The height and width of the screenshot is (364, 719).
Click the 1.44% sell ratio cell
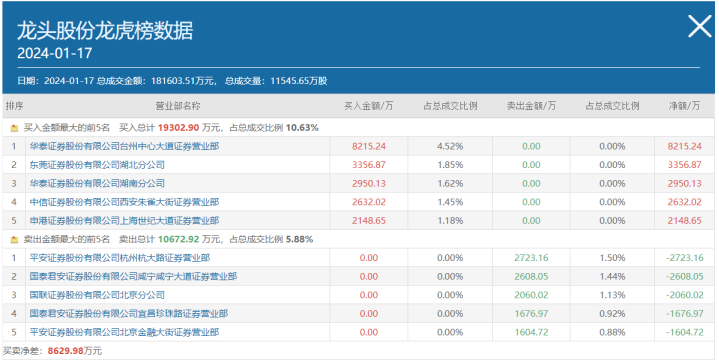tap(612, 276)
